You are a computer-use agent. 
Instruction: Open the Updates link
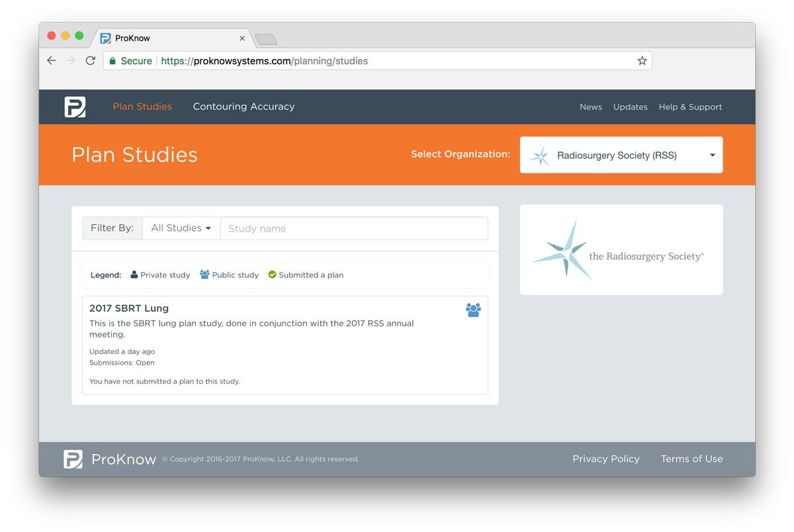[x=631, y=107]
